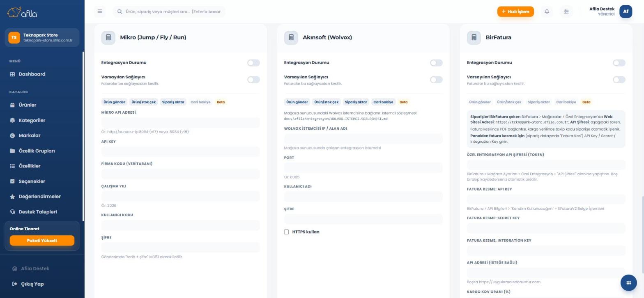Toggle Akınsoft Varsayılan Sağlayıcı switch
Image resolution: width=644 pixels, height=298 pixels.
tap(436, 80)
